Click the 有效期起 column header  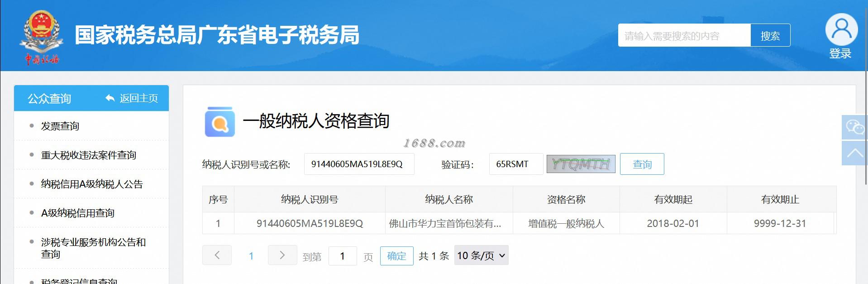click(673, 199)
